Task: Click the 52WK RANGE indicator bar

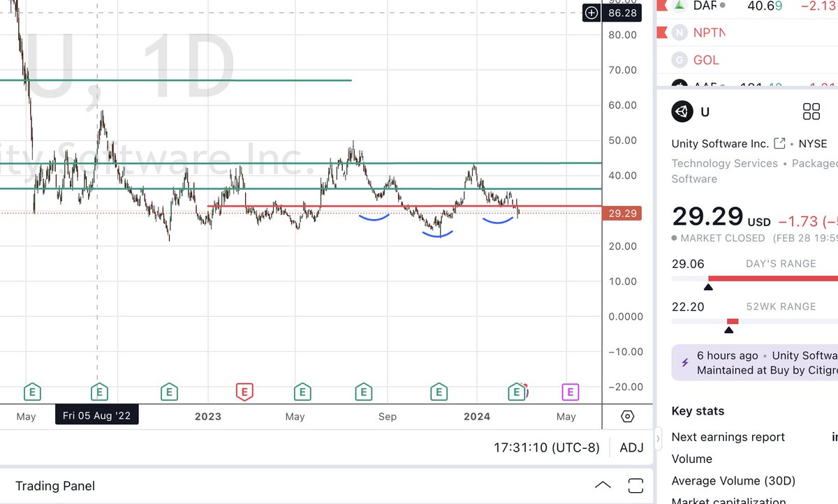Action: tap(755, 321)
